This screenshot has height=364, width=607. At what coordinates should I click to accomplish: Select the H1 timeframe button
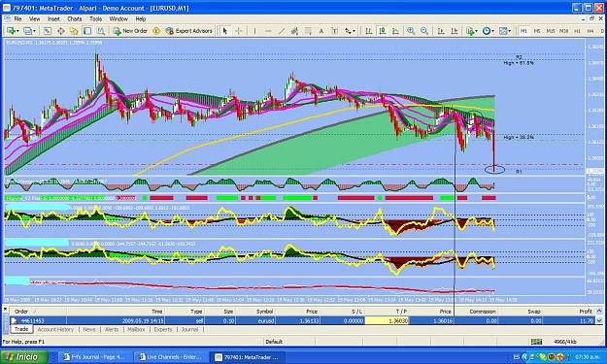point(577,31)
